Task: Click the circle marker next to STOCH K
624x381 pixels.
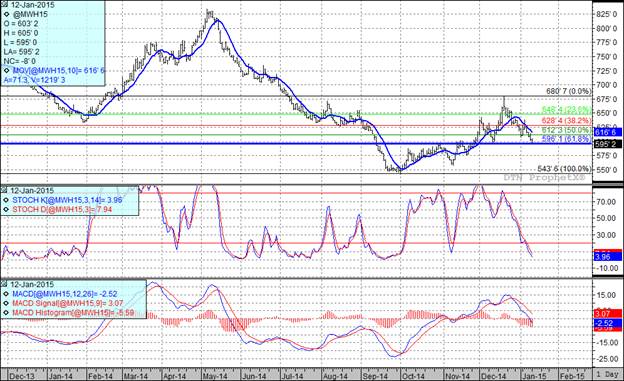Action: click(x=7, y=200)
